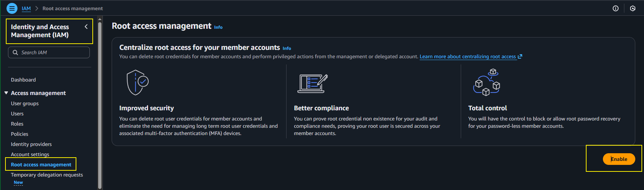The width and height of the screenshot is (644, 190).
Task: Collapse the IAM side navigation panel
Action: 86,27
